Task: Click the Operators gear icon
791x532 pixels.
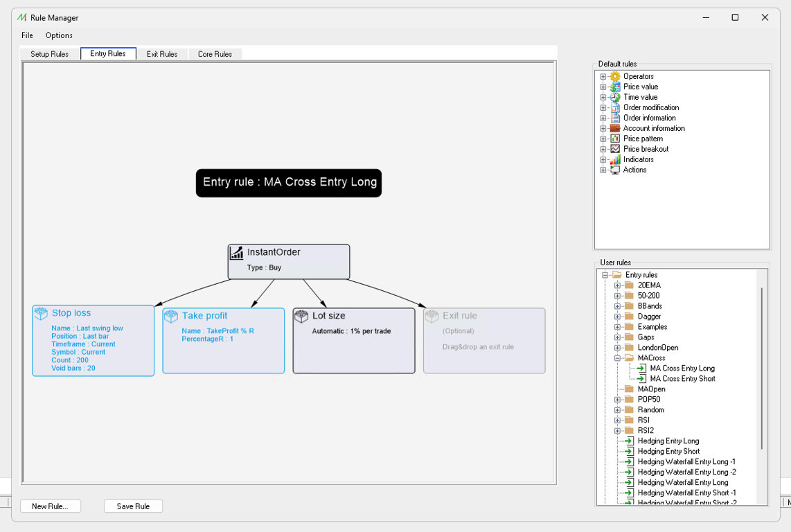Action: coord(615,76)
